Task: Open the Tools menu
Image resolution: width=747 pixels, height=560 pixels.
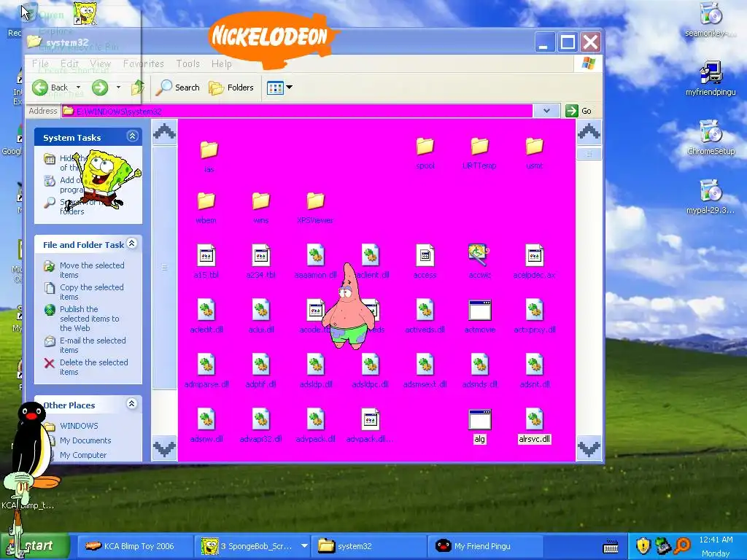Action: 187,63
